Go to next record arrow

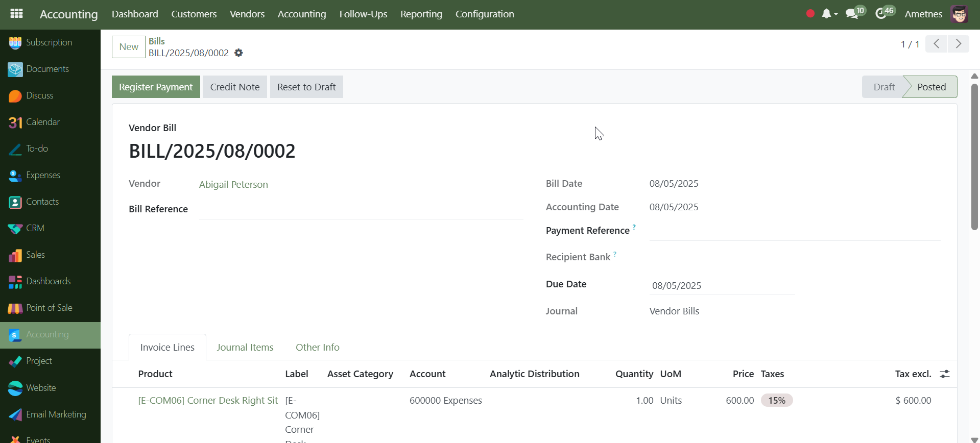pos(958,44)
